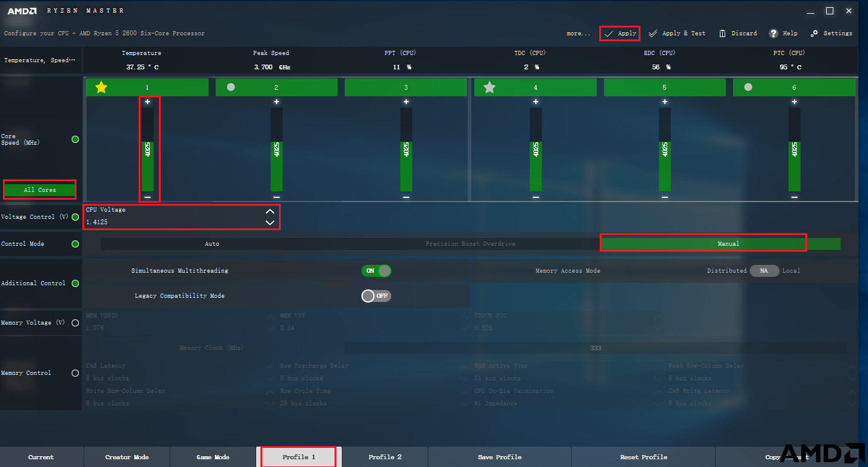Screen dimensions: 868x467
Task: Decrease core 2 speed with minus icon
Action: pyautogui.click(x=277, y=197)
